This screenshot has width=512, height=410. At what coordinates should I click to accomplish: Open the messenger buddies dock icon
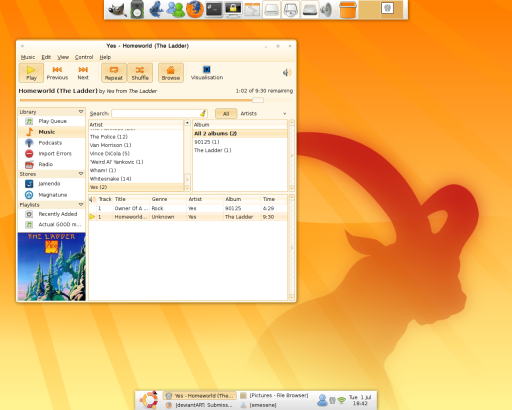[175, 9]
